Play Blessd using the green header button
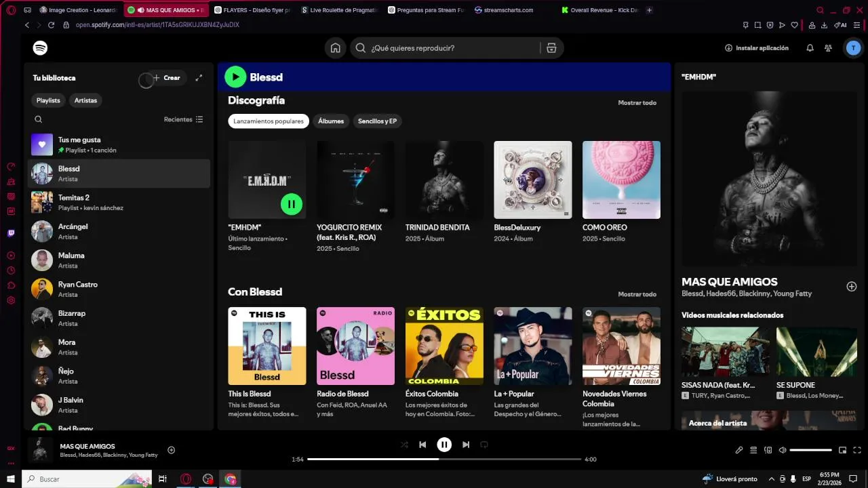868x488 pixels. [x=235, y=77]
